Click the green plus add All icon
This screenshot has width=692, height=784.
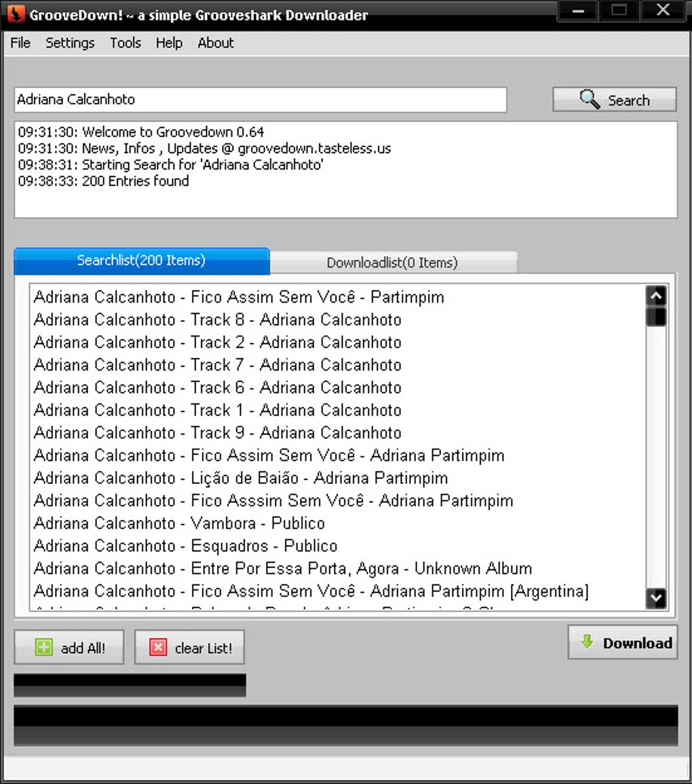(44, 647)
